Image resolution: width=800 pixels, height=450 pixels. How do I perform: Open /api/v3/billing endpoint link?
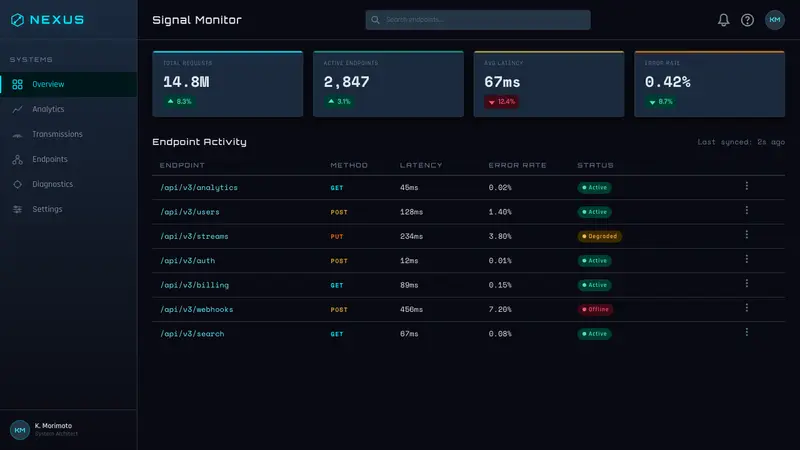click(194, 285)
